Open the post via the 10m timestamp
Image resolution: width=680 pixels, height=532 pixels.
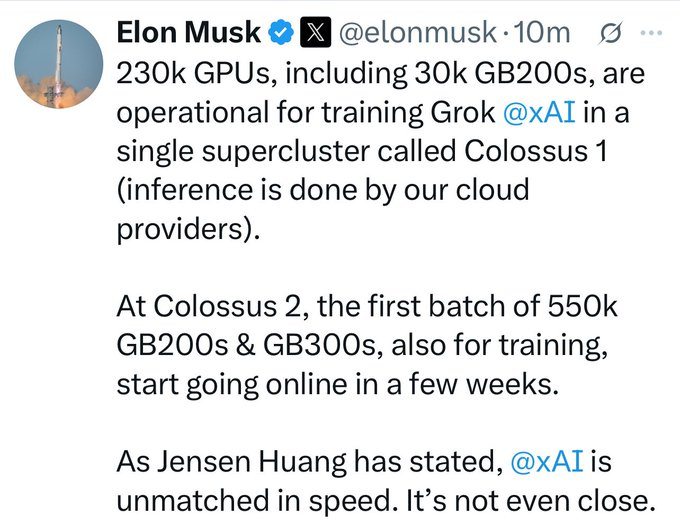541,33
